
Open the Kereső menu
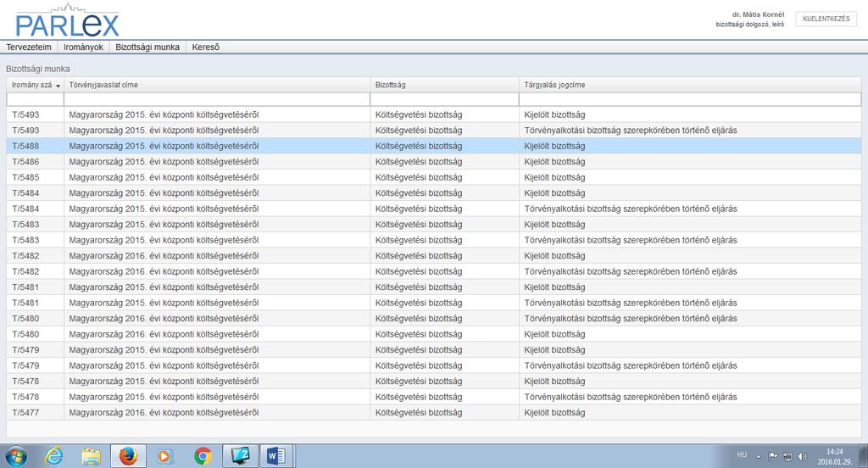[205, 47]
